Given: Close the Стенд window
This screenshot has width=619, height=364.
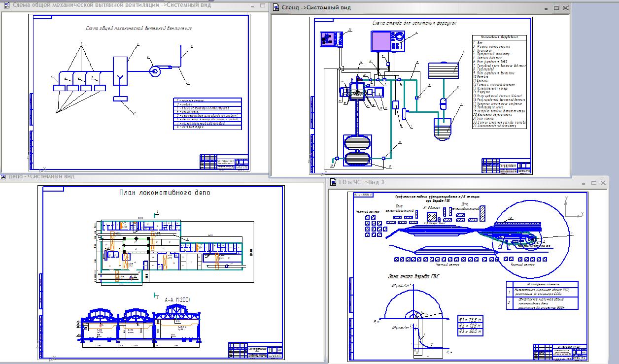Looking at the screenshot, I should (x=565, y=8).
